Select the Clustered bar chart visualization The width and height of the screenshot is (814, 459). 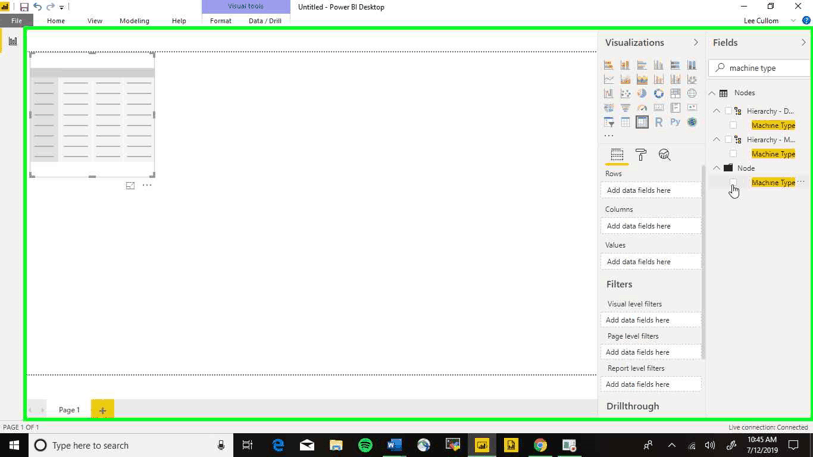pos(642,65)
